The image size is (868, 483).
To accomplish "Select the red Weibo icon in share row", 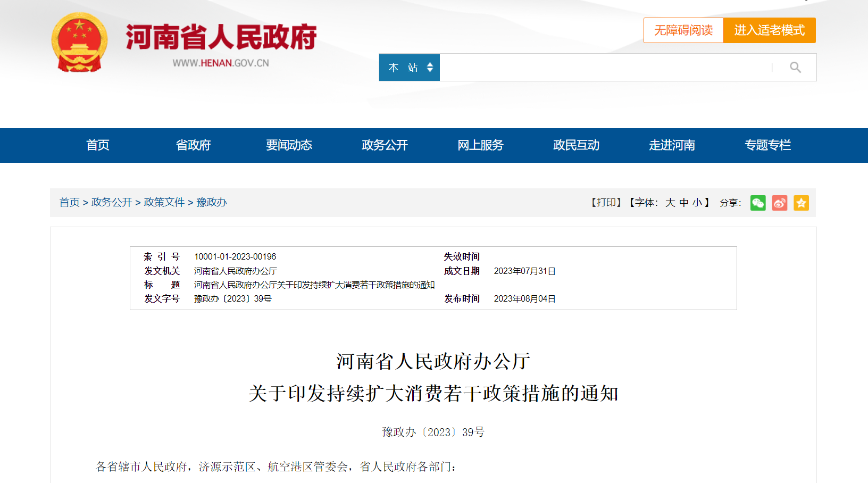I will pos(779,203).
